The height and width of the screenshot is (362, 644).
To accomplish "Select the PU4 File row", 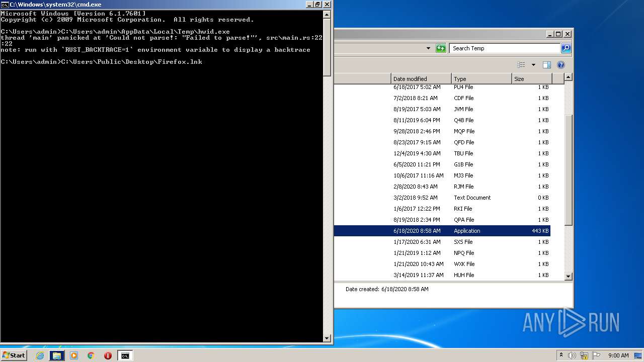I will point(442,87).
